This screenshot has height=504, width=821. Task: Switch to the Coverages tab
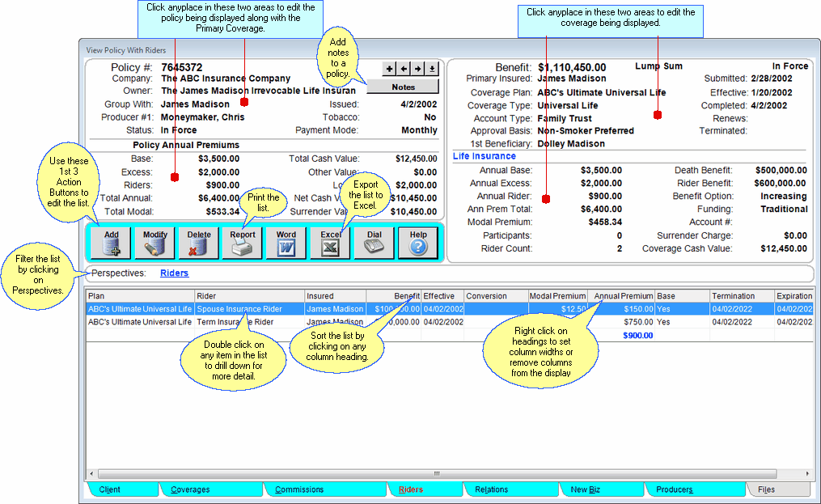190,489
